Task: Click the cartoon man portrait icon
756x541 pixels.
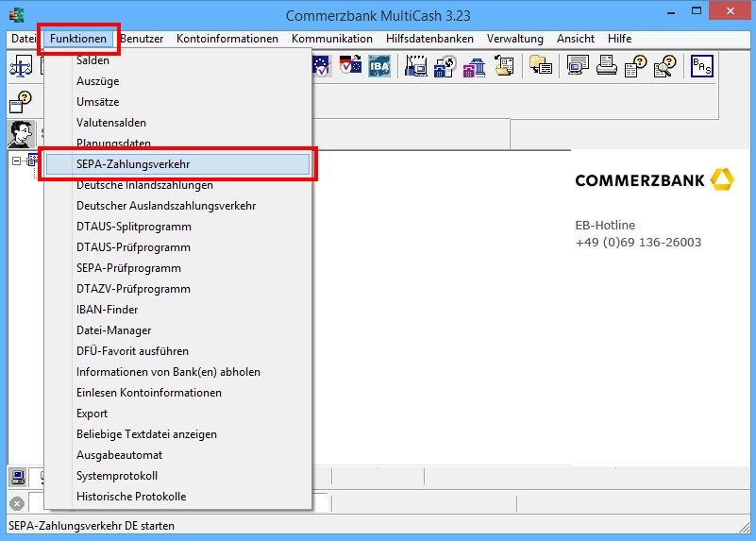Action: [x=21, y=134]
